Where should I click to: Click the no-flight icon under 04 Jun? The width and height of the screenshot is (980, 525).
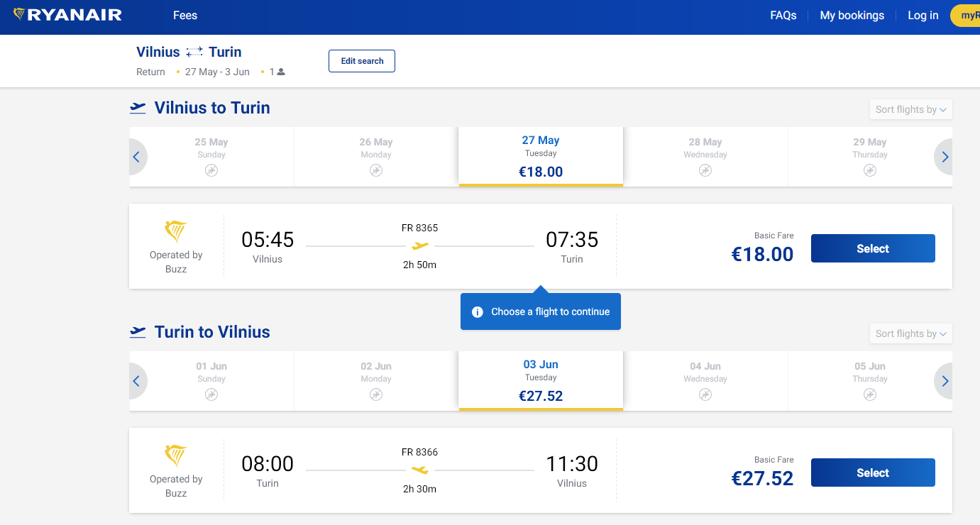coord(705,394)
